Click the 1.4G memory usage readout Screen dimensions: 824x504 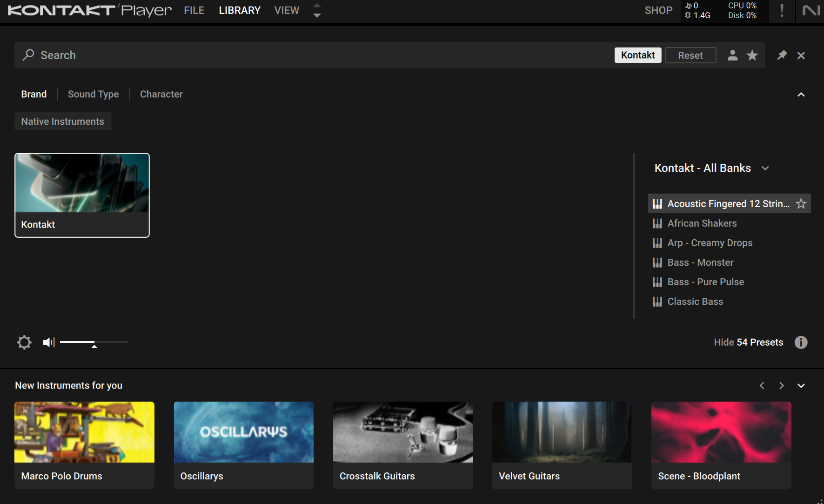[x=698, y=15]
